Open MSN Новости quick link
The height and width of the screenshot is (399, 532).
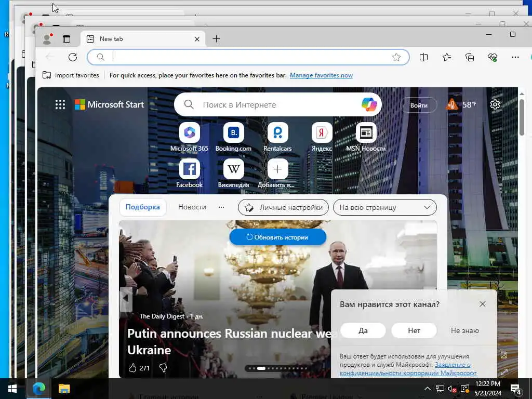(x=366, y=137)
